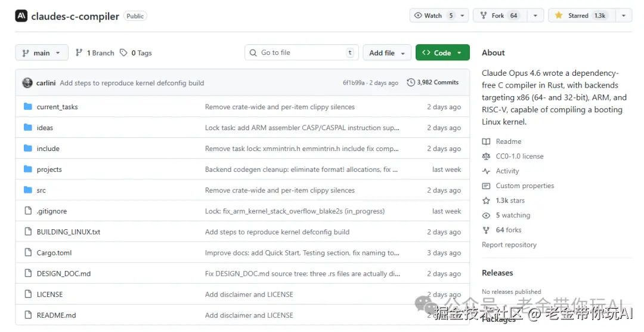Click the Cargo.toml file icon
This screenshot has width=644, height=332.
pyautogui.click(x=28, y=253)
